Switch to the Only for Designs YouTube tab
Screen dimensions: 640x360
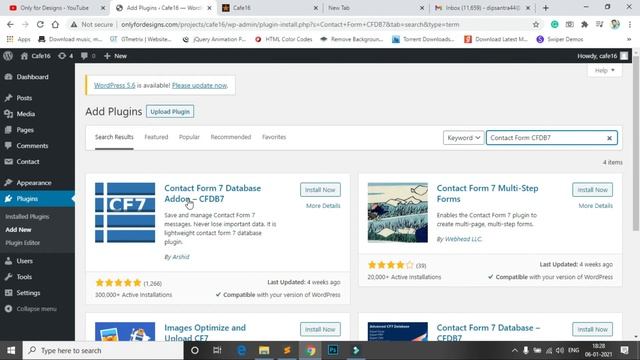[x=54, y=8]
